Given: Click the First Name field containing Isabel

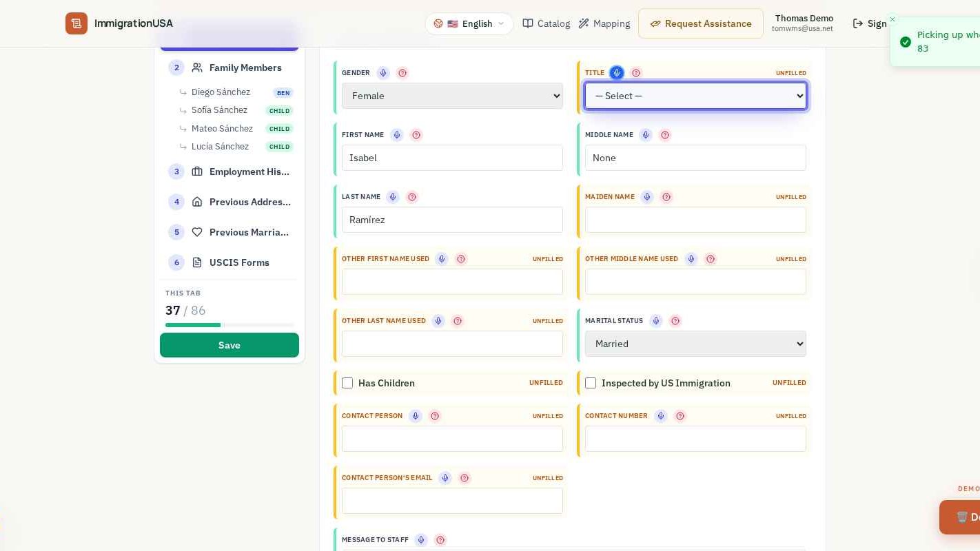Looking at the screenshot, I should pos(452,158).
